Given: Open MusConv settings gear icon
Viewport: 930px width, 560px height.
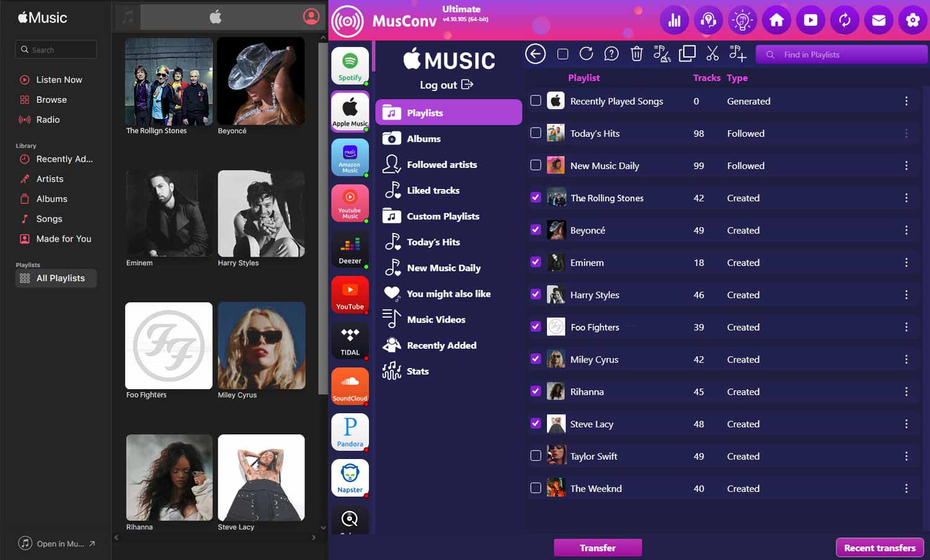Looking at the screenshot, I should coord(913,20).
